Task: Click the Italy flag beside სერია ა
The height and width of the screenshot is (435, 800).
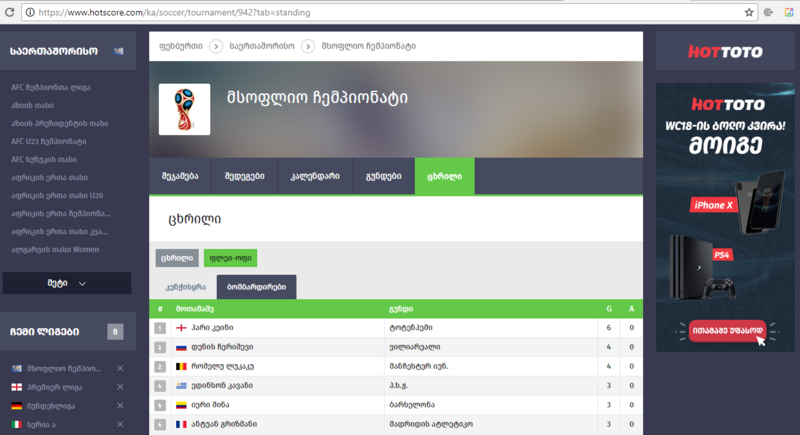Action: 17,424
